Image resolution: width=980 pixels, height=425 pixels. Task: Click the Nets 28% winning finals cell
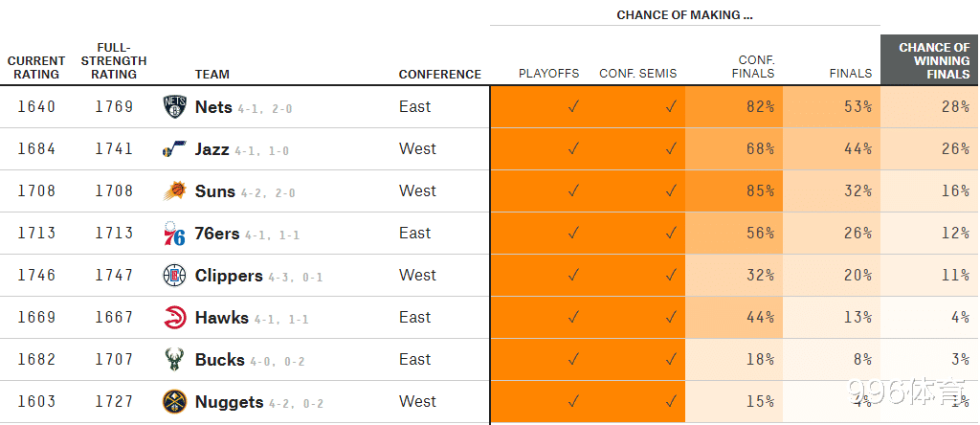[x=929, y=107]
